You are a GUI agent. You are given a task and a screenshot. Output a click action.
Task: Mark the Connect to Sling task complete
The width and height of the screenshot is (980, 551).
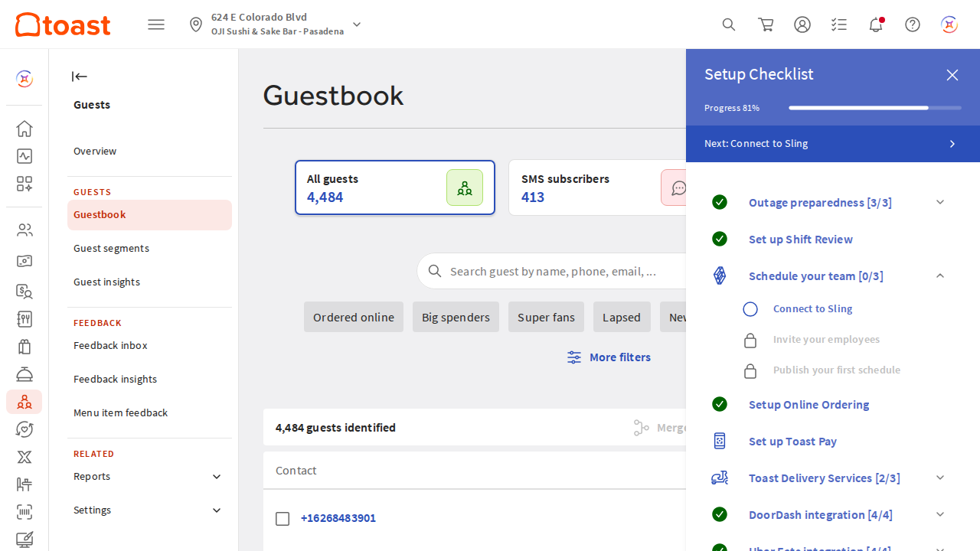[750, 308]
